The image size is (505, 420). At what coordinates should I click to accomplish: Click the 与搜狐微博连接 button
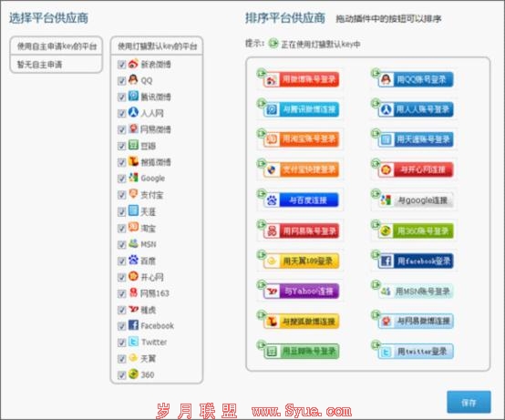pos(301,322)
